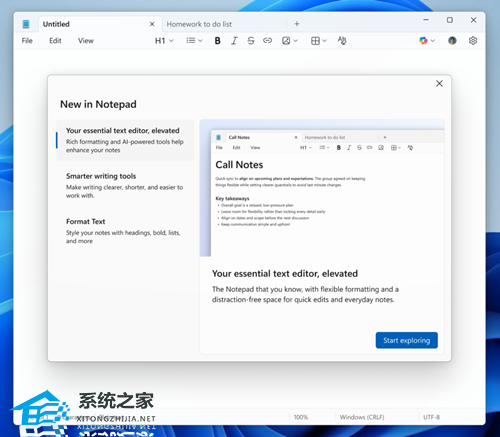Minimize the Notepad window
500x437 pixels.
click(426, 20)
